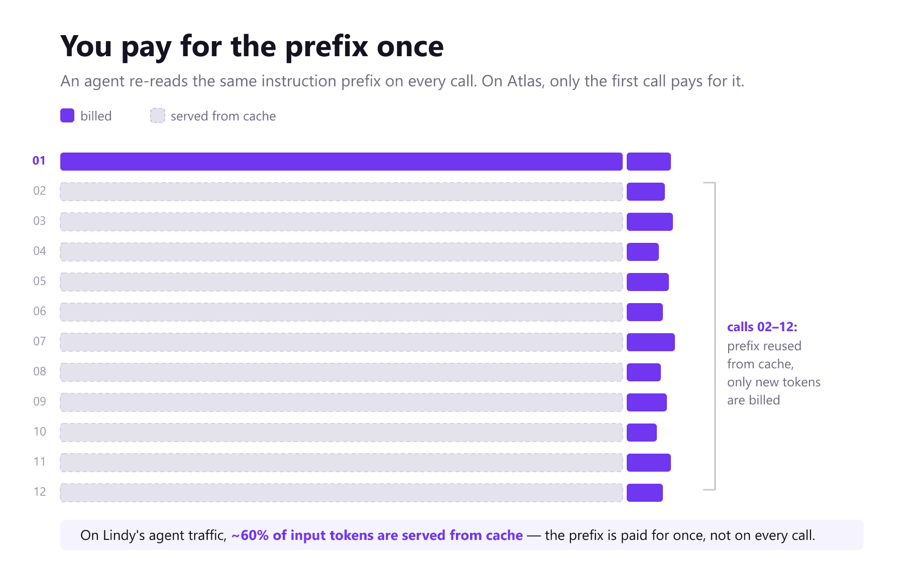Click the short purple bar on row 01
This screenshot has height=562, width=924.
point(649,162)
